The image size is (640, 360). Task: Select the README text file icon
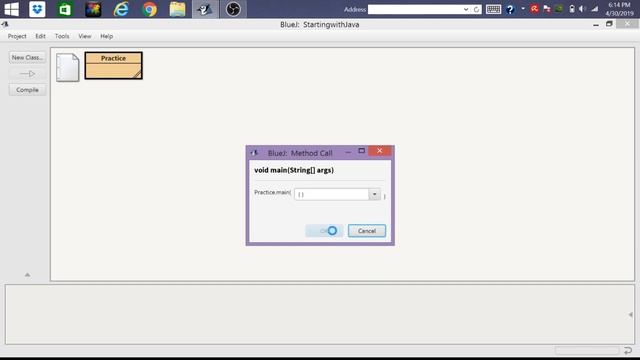click(x=68, y=67)
